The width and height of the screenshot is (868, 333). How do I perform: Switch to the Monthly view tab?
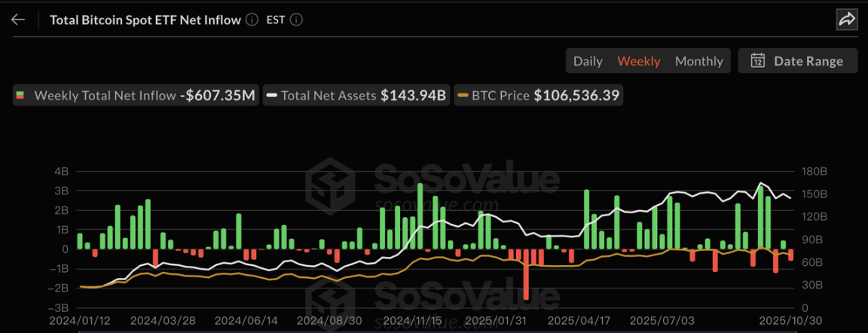(698, 61)
